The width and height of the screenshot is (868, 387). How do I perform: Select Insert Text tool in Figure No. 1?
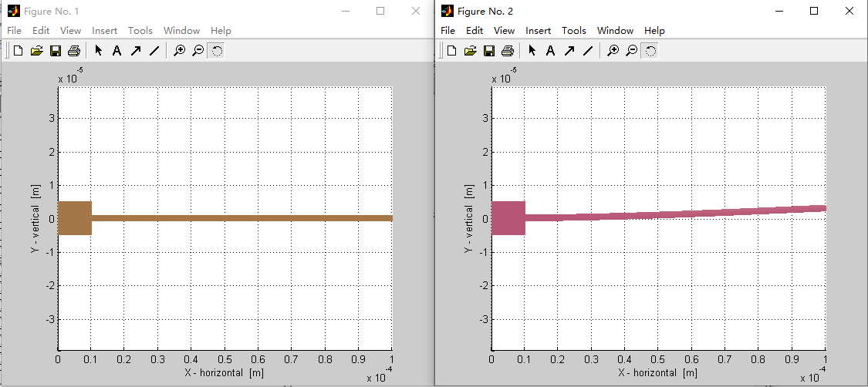[x=117, y=51]
